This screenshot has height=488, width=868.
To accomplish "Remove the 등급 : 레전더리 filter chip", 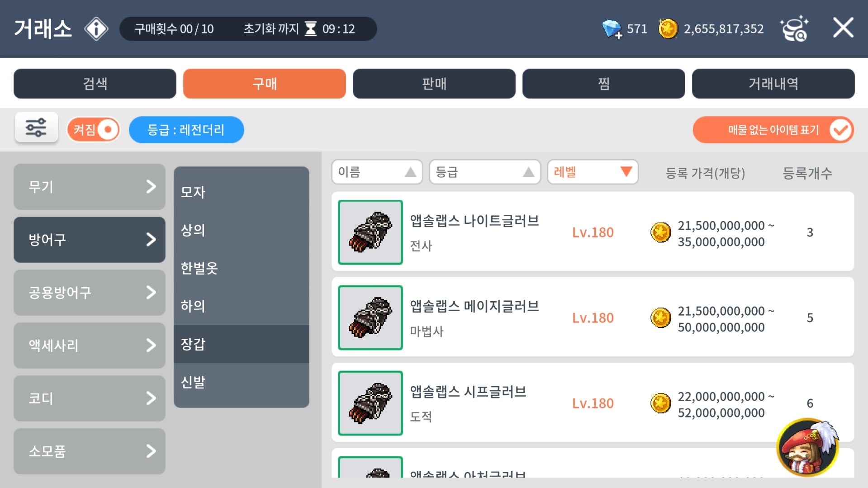I will (x=186, y=130).
